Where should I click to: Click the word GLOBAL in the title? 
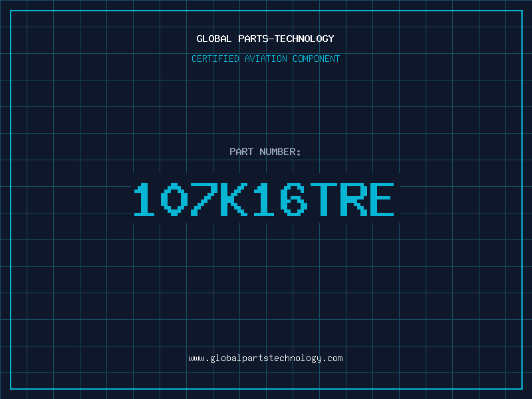[x=214, y=39]
